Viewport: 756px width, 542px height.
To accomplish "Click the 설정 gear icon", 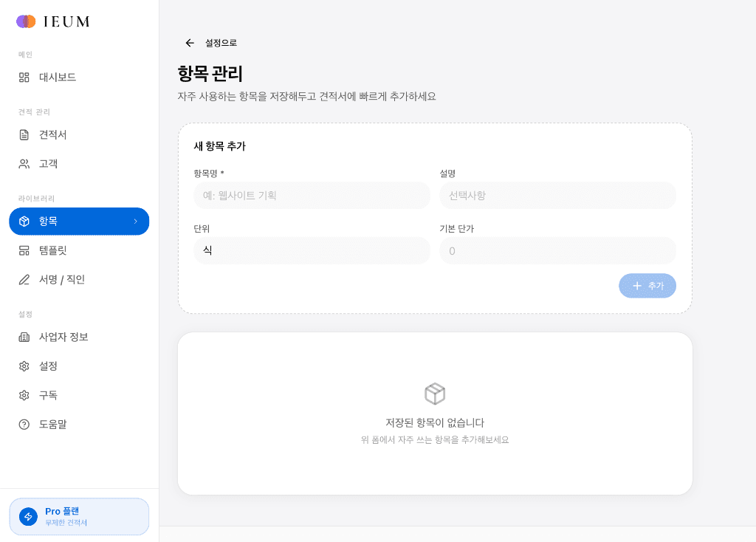I will click(25, 366).
